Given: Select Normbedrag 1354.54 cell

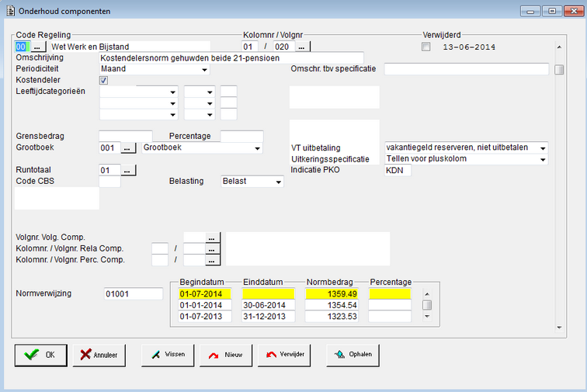Looking at the screenshot, I should [332, 305].
